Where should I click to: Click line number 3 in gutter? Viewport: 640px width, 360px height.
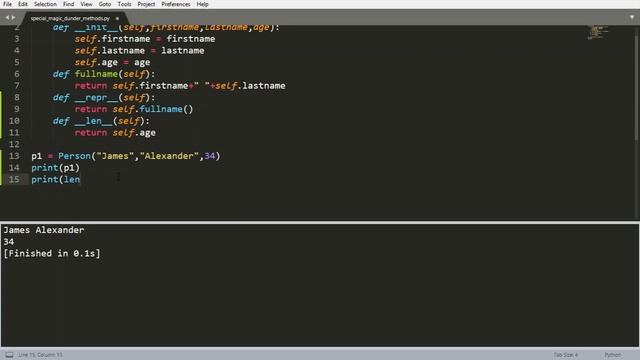click(x=16, y=39)
